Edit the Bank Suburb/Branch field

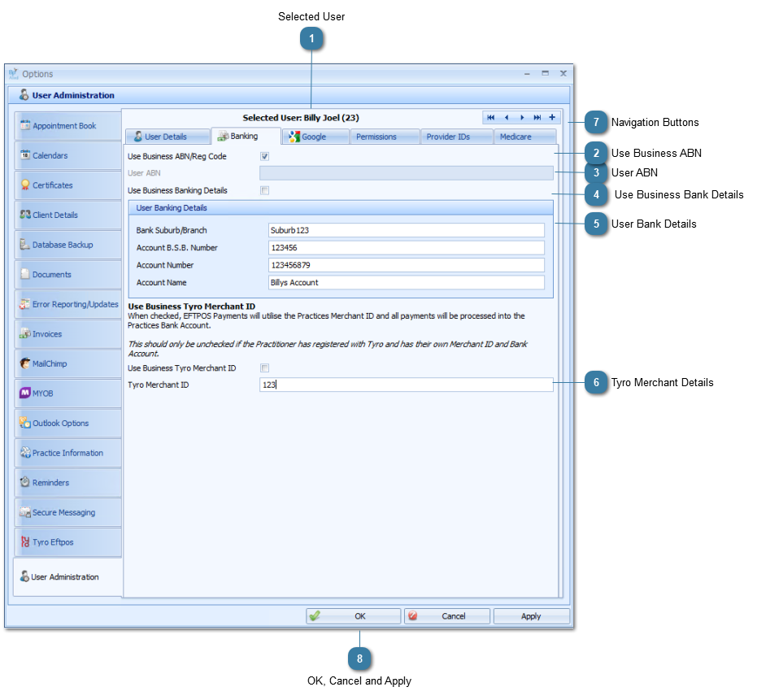(x=407, y=230)
